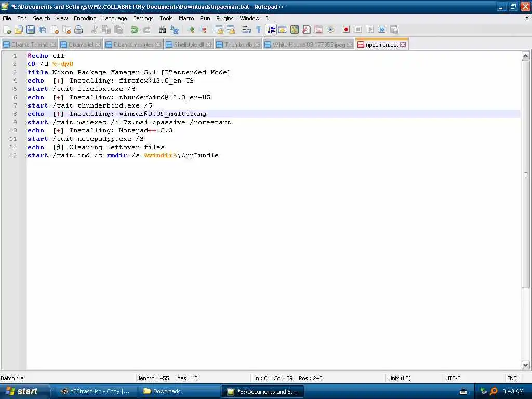Click the macro Playback icon
Viewport: 532px width, 399px height.
[x=370, y=30]
